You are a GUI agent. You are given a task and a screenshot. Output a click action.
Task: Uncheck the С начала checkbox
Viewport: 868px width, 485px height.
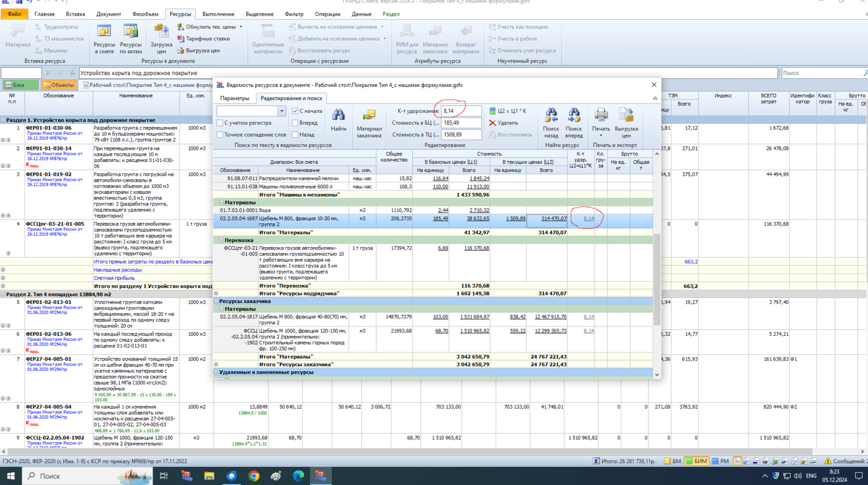click(x=295, y=111)
